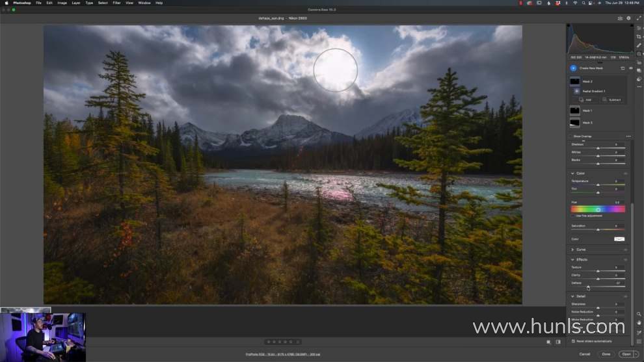Open the Wi-Fi status menu icon
Viewport: 644px width, 362px height.
[x=575, y=3]
